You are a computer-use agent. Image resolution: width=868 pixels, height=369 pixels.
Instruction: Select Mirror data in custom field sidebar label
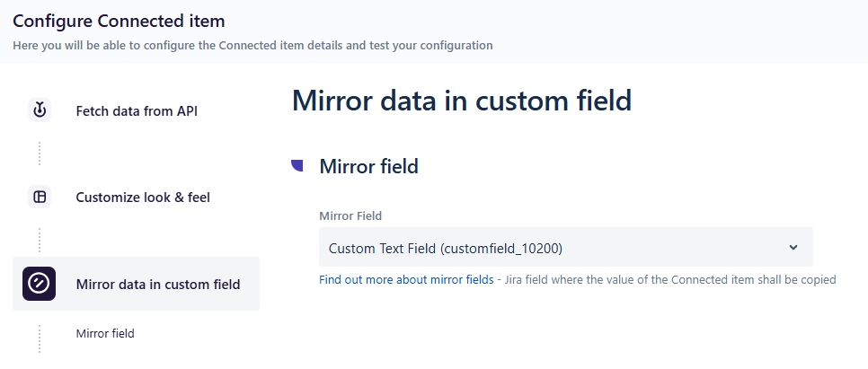(158, 285)
